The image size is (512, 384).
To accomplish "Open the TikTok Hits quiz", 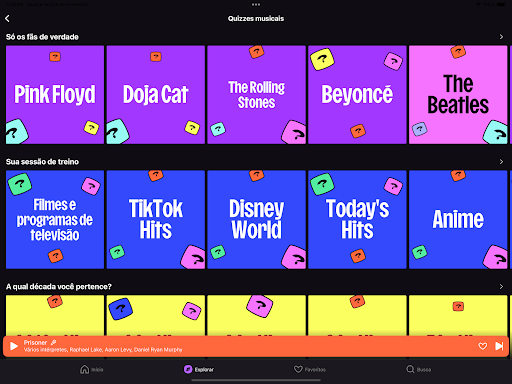I will click(156, 220).
